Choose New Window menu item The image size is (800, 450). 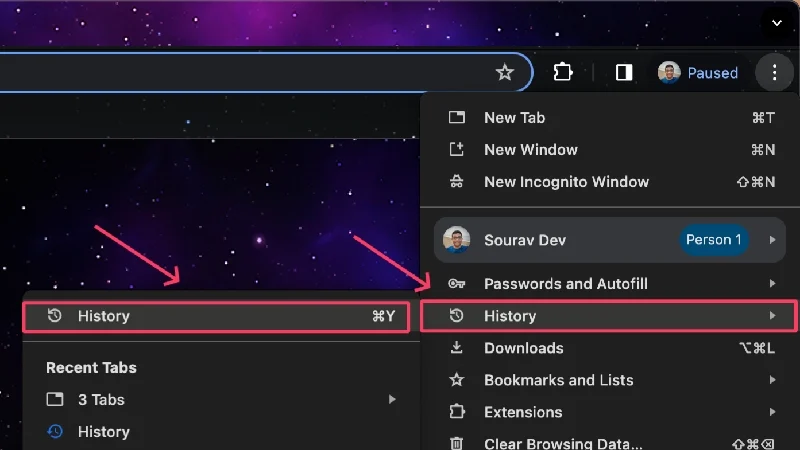(x=530, y=149)
